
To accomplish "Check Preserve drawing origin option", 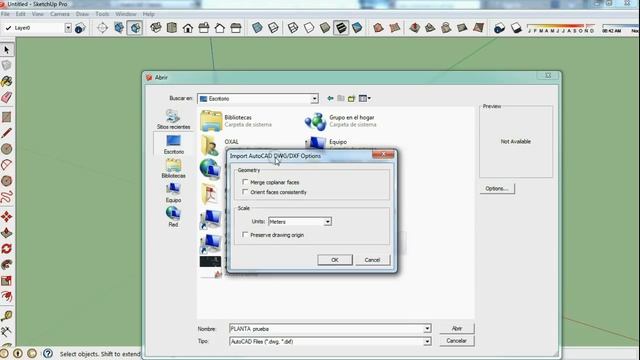I will pyautogui.click(x=245, y=235).
